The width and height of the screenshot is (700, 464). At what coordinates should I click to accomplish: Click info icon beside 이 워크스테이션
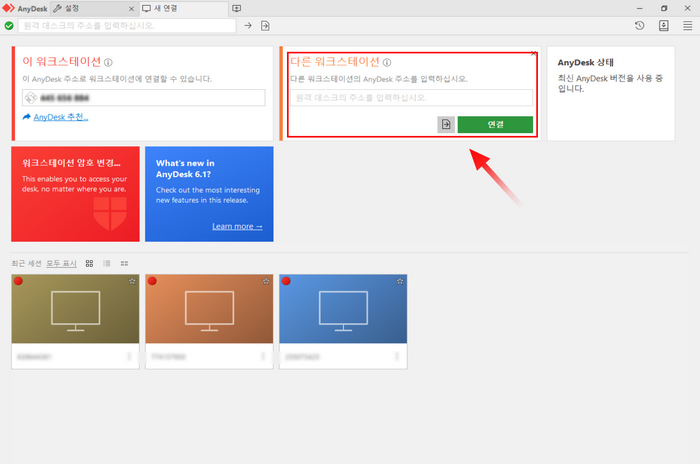click(108, 63)
